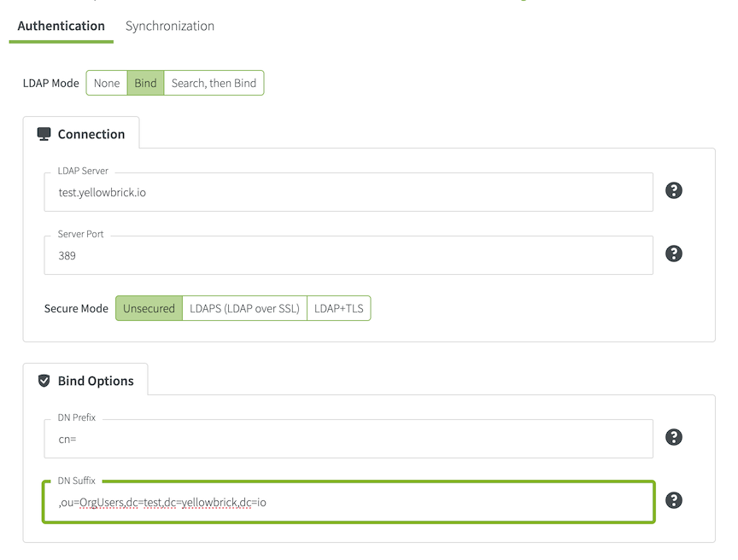Switch to the Synchronization tab

click(170, 26)
